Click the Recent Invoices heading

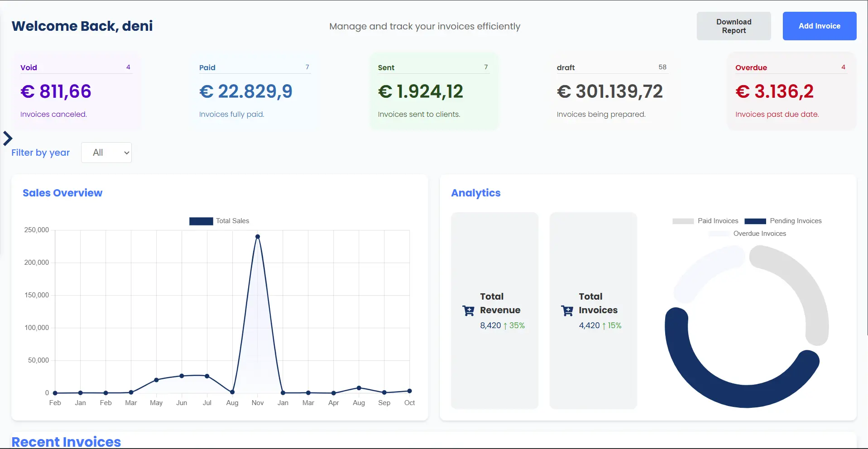[x=66, y=442]
